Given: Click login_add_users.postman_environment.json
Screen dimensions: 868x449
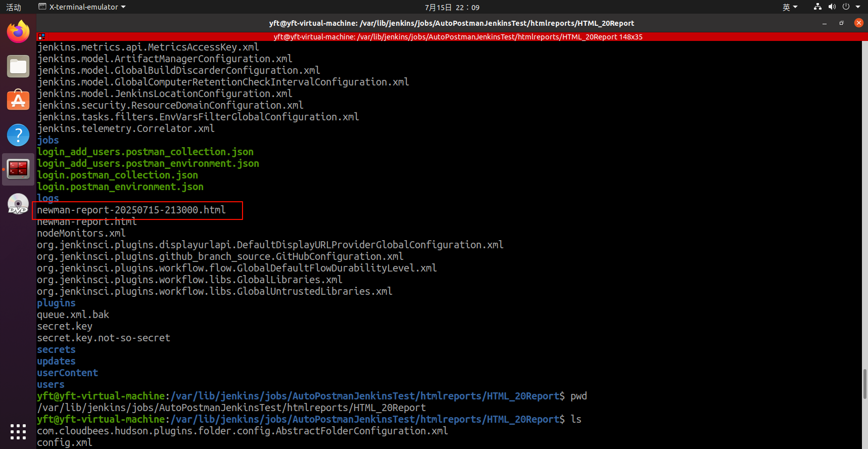Looking at the screenshot, I should [x=148, y=163].
